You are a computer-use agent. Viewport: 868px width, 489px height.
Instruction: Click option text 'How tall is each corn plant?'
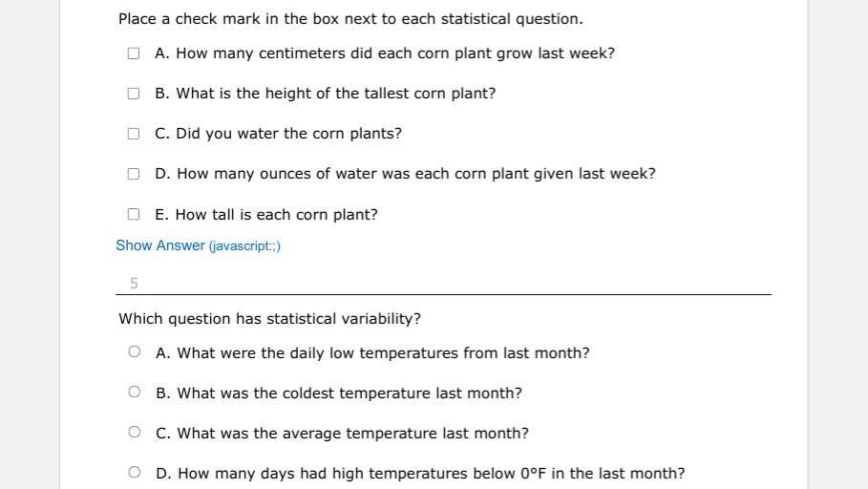276,215
